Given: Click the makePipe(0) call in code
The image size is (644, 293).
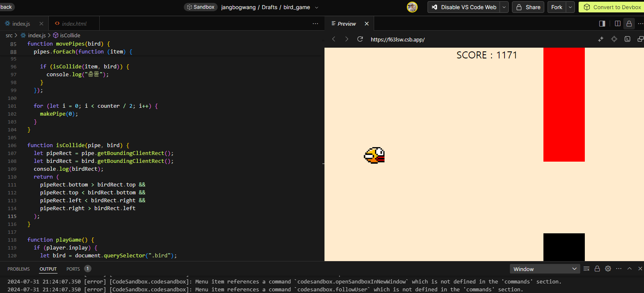Looking at the screenshot, I should 59,114.
